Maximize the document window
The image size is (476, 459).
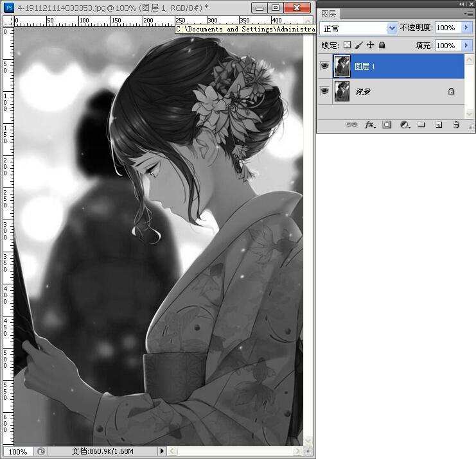click(x=276, y=8)
